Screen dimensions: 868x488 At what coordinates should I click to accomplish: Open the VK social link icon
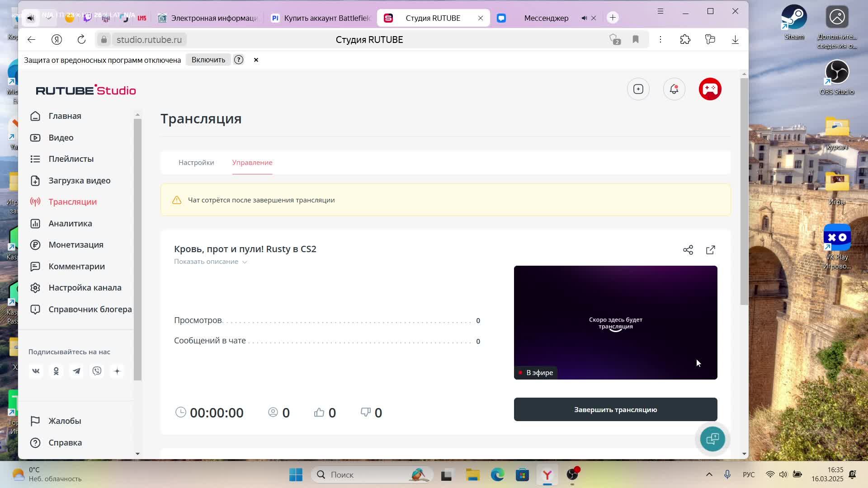click(x=36, y=371)
